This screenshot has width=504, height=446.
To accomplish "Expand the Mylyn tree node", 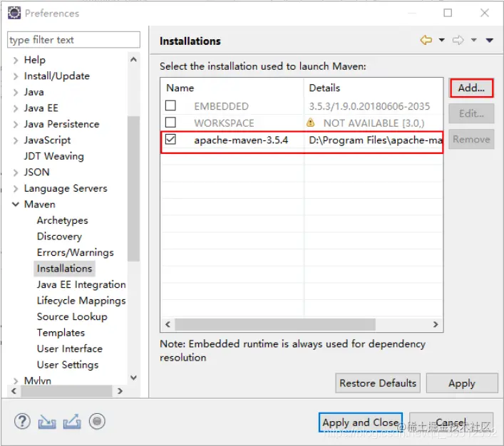I will click(x=16, y=381).
